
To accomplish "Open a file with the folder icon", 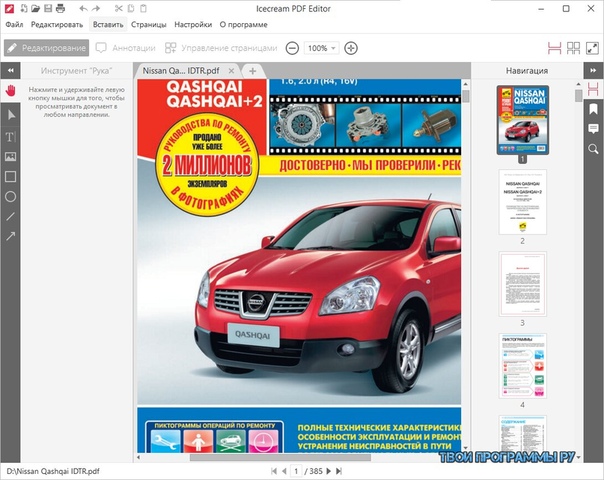I will point(35,8).
